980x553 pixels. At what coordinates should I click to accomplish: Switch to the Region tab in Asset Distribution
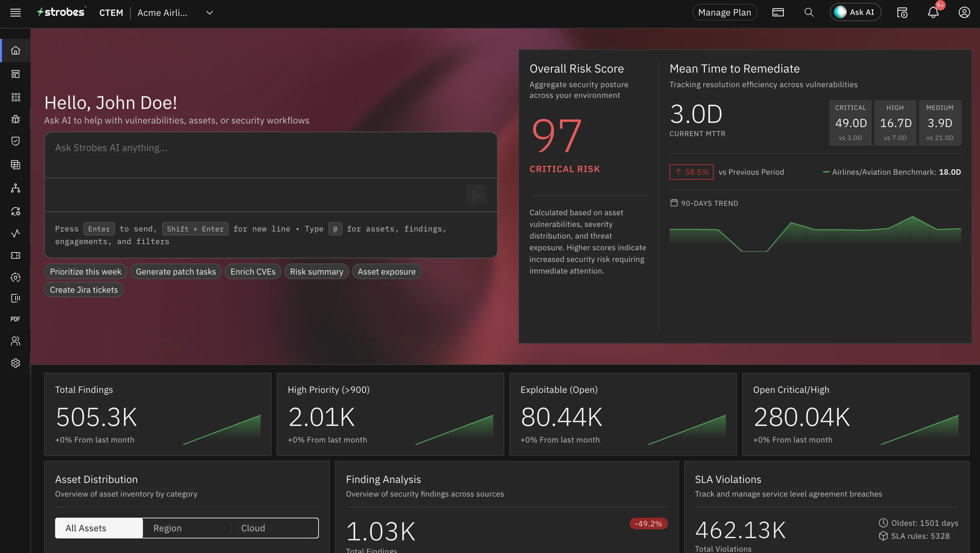point(168,528)
